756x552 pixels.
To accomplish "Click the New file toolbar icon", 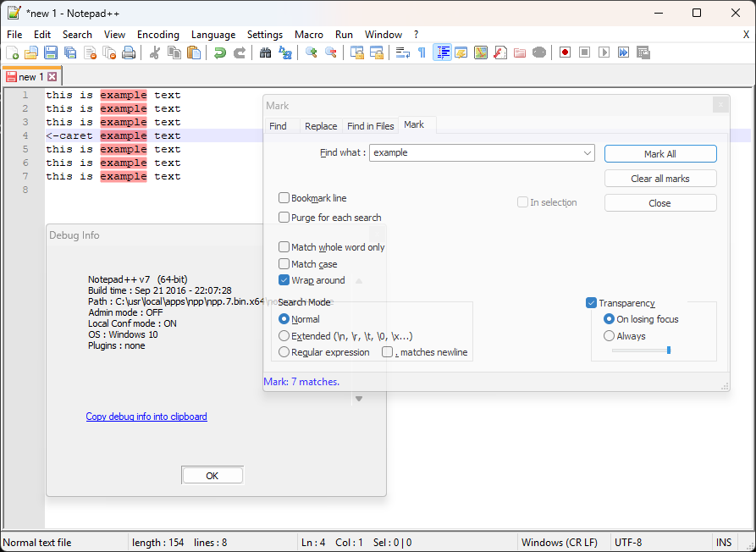I will pos(12,52).
